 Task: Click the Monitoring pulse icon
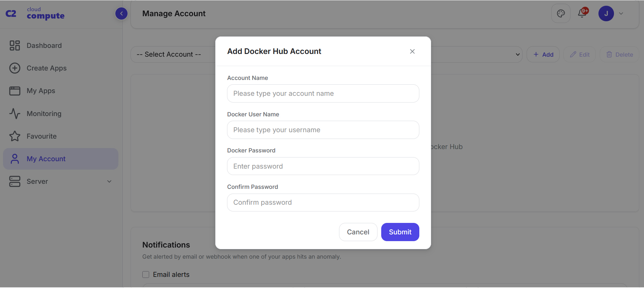tap(15, 114)
